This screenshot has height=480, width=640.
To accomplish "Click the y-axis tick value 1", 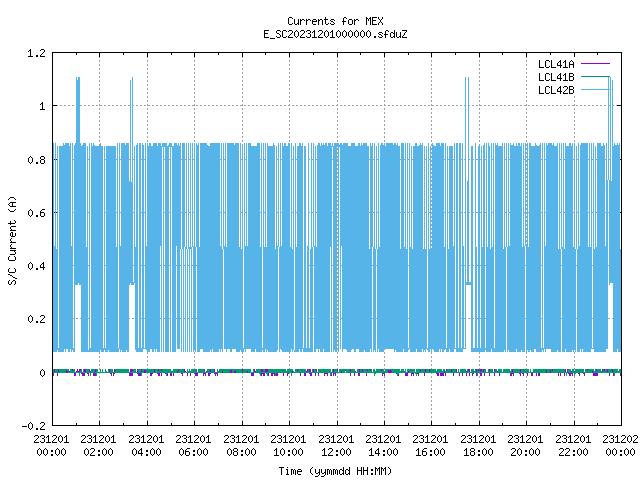I will click(x=42, y=107).
